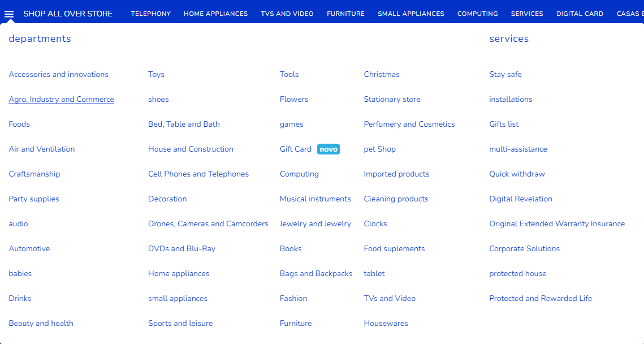644x344 pixels.
Task: Open Small Appliances in the top bar
Action: (x=410, y=14)
